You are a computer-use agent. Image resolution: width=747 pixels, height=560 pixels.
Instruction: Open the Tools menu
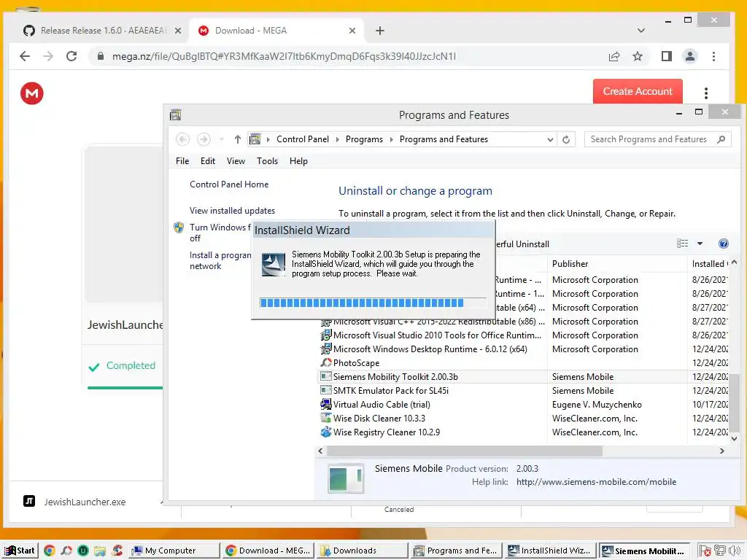click(267, 161)
